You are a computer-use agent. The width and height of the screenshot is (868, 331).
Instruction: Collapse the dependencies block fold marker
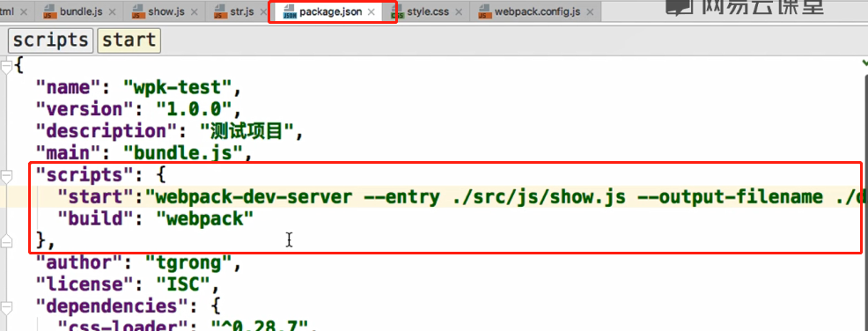(x=6, y=307)
